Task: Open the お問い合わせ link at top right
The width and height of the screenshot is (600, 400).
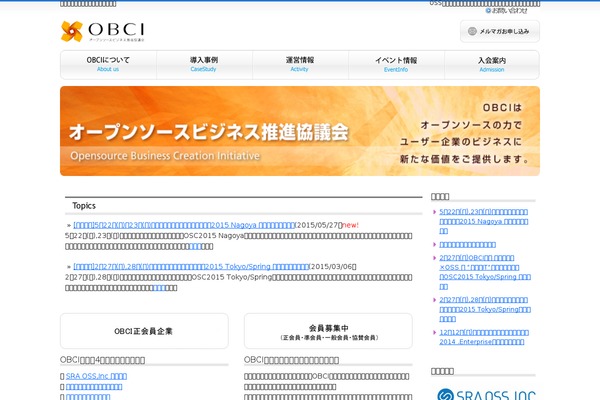Action: click(507, 11)
